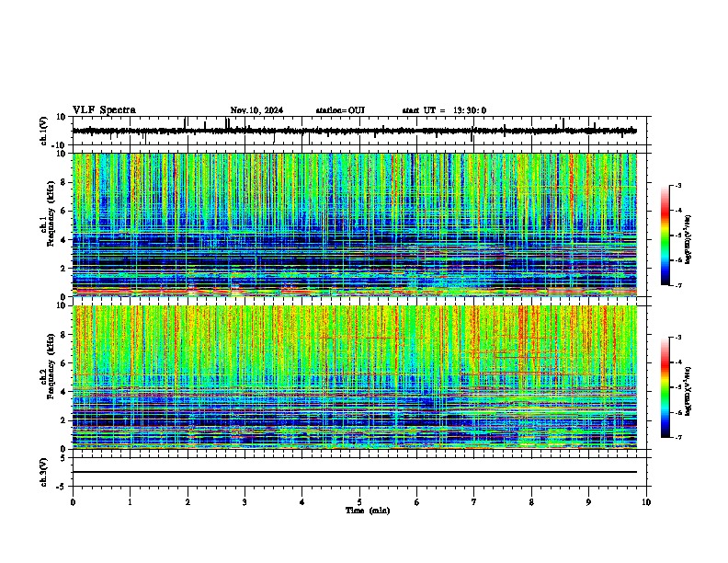Image resolution: width=728 pixels, height=563 pixels.
Task: Click time axis tick label "7"
Action: (474, 502)
